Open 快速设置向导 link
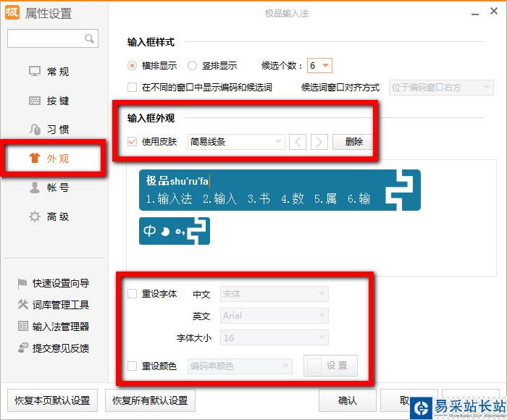The width and height of the screenshot is (507, 420). (x=61, y=284)
